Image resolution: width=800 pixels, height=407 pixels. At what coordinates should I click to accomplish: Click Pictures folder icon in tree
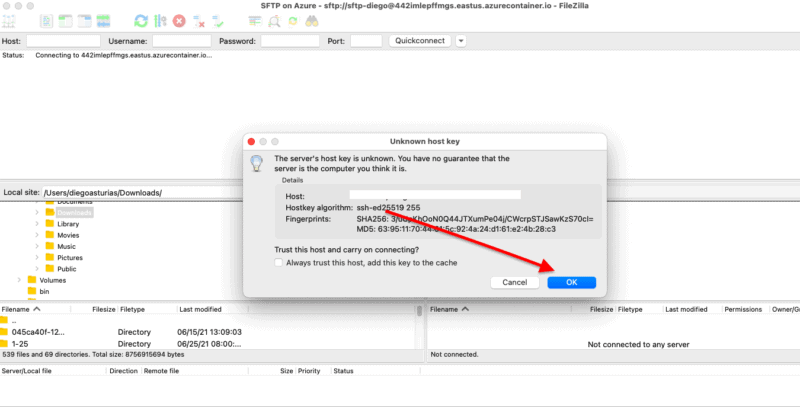pyautogui.click(x=49, y=257)
